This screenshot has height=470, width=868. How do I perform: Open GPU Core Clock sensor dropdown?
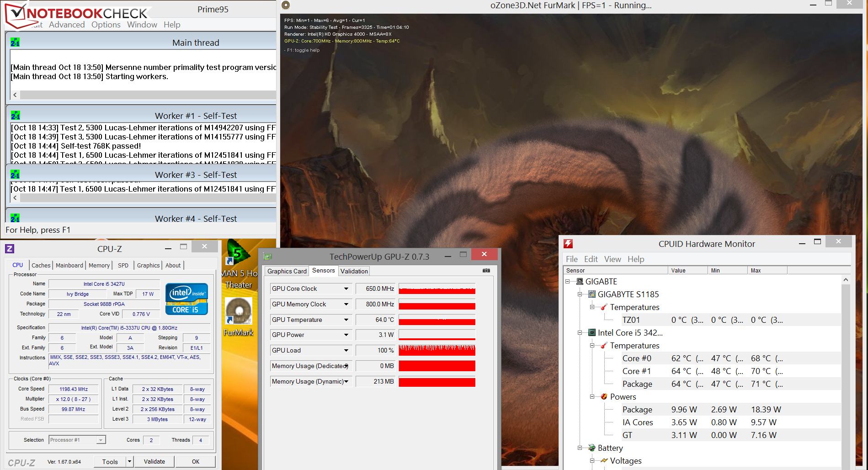click(x=346, y=288)
